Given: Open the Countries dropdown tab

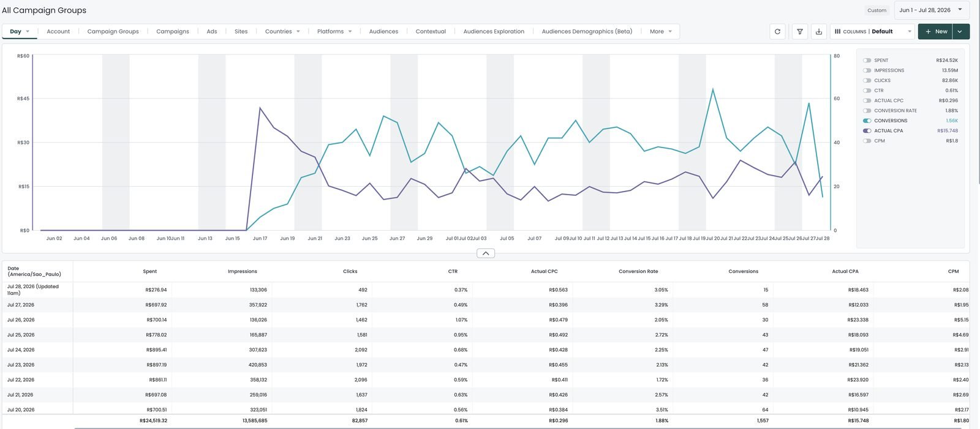Looking at the screenshot, I should pyautogui.click(x=282, y=31).
